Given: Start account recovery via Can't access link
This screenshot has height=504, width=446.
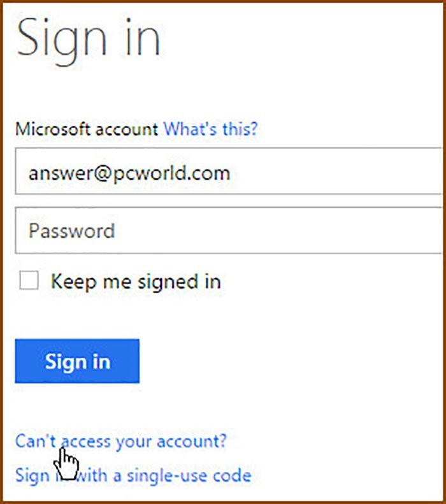Looking at the screenshot, I should pyautogui.click(x=121, y=441).
